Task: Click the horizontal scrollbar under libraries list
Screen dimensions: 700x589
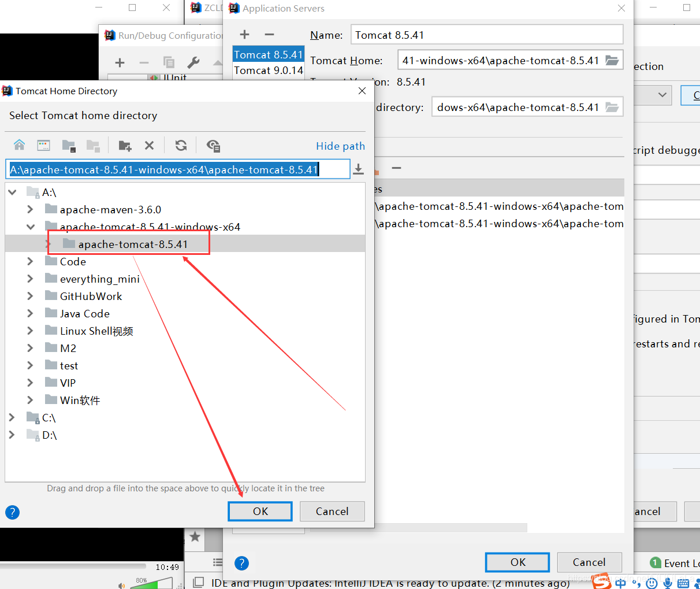Action: coord(419,528)
